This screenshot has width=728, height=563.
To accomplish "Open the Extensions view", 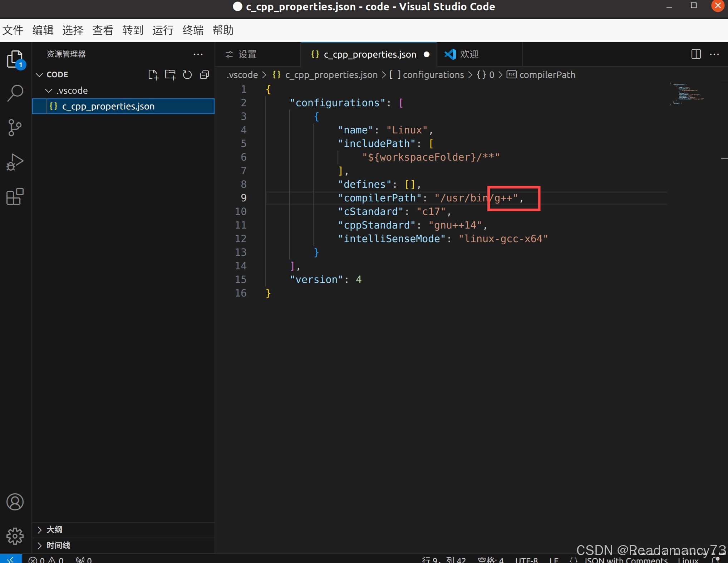I will click(x=15, y=197).
